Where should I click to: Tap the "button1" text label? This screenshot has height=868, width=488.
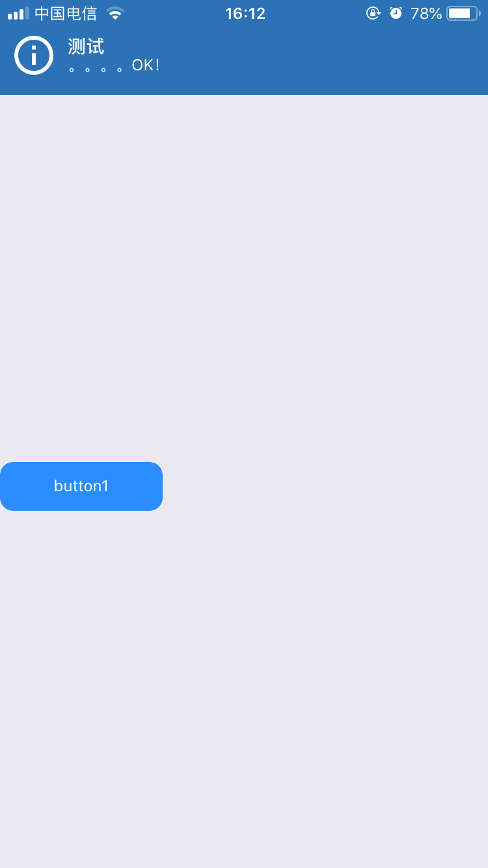[x=81, y=486]
